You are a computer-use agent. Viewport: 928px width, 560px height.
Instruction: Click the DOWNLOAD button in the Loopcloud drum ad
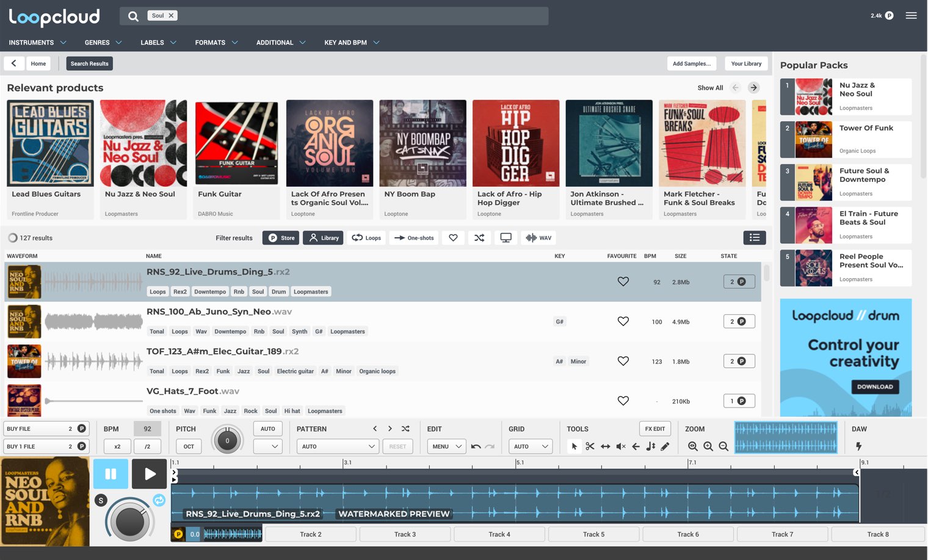[874, 387]
